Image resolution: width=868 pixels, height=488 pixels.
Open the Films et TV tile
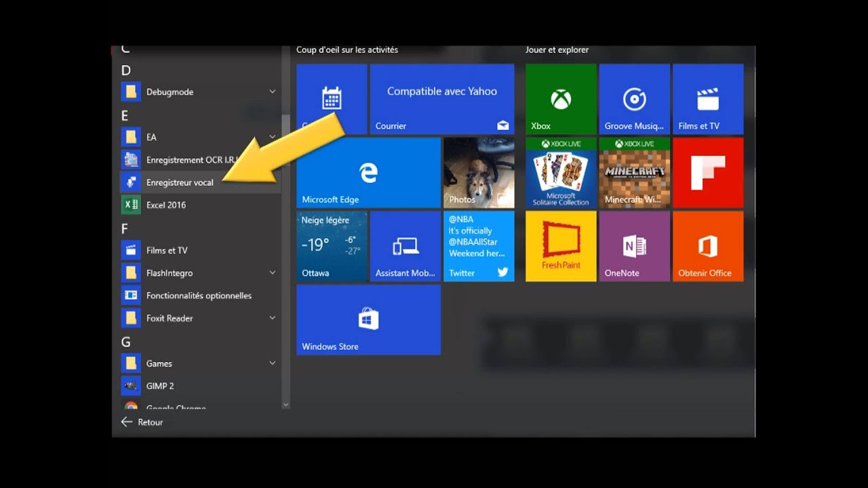click(708, 99)
